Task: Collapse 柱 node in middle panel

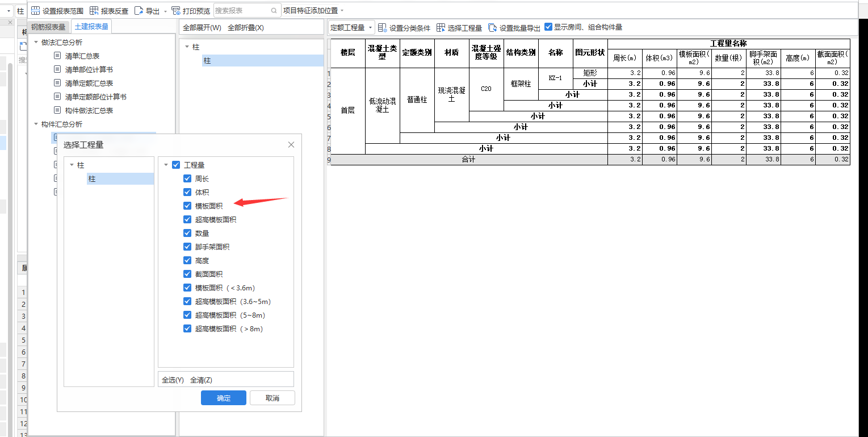Action: [187, 47]
